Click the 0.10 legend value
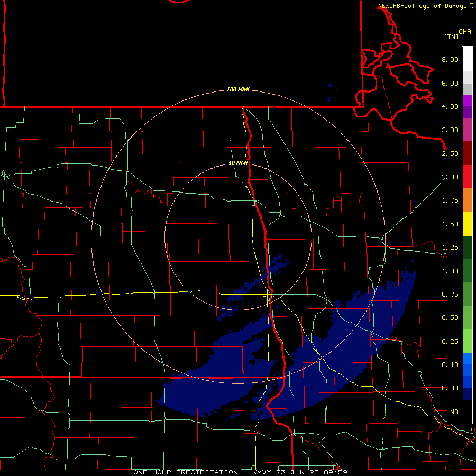476x476 pixels. point(450,365)
